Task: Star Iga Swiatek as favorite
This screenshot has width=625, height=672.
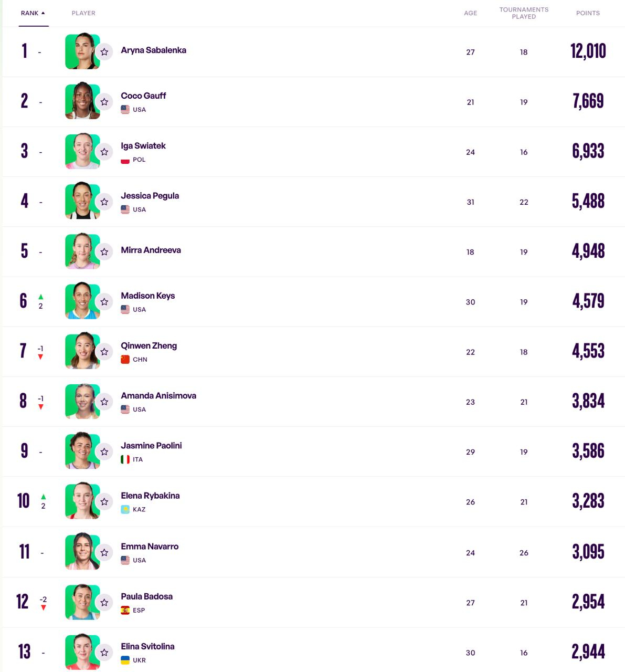Action: pos(104,152)
